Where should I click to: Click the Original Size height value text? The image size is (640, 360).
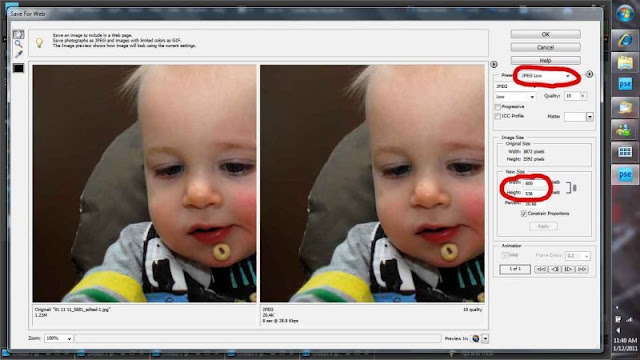tap(533, 159)
